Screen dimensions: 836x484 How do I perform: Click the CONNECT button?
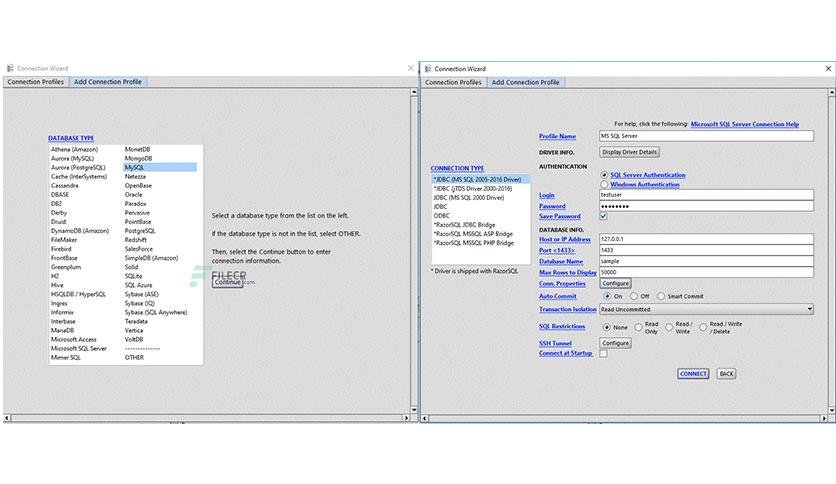[693, 374]
